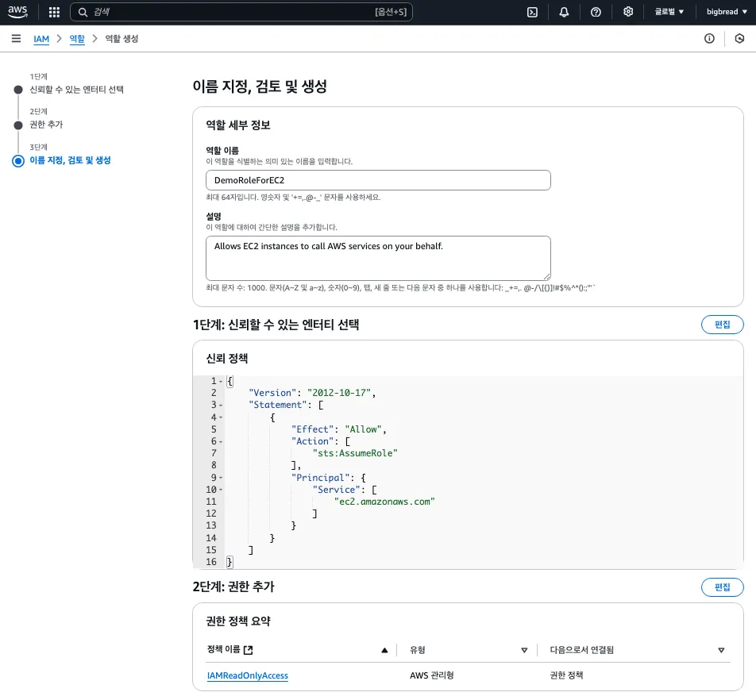Click the search magnifier icon
The height and width of the screenshot is (700, 756).
click(x=83, y=12)
